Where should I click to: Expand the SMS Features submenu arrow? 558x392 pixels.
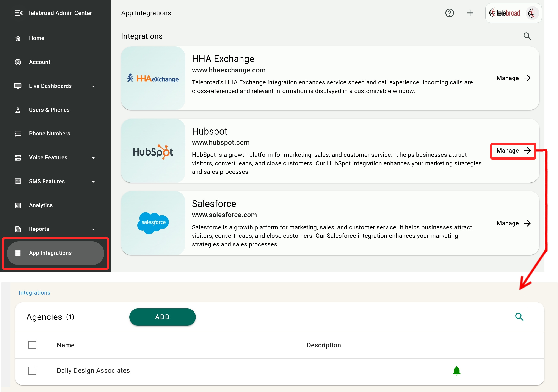(93, 182)
